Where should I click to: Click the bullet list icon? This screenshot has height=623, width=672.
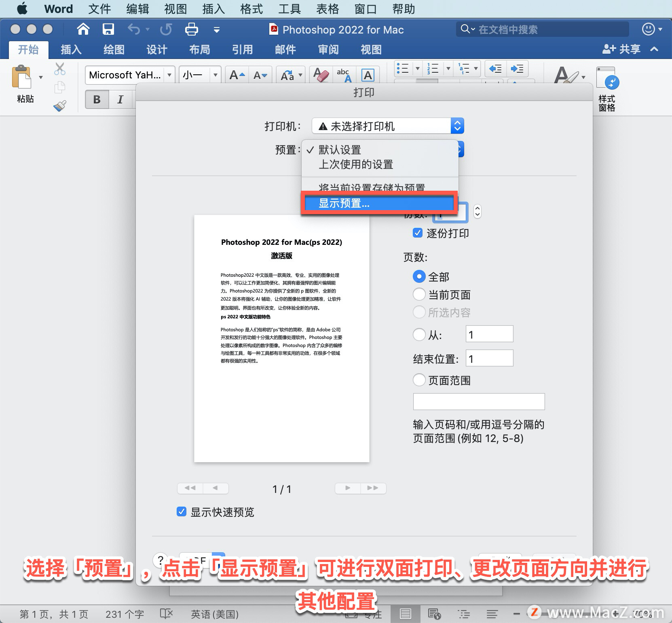[x=403, y=68]
